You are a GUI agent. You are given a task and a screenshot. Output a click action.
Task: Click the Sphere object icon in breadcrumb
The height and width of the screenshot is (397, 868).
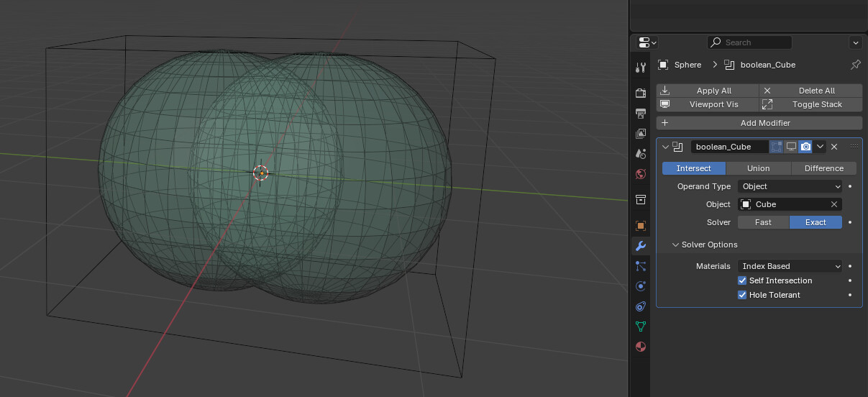664,65
